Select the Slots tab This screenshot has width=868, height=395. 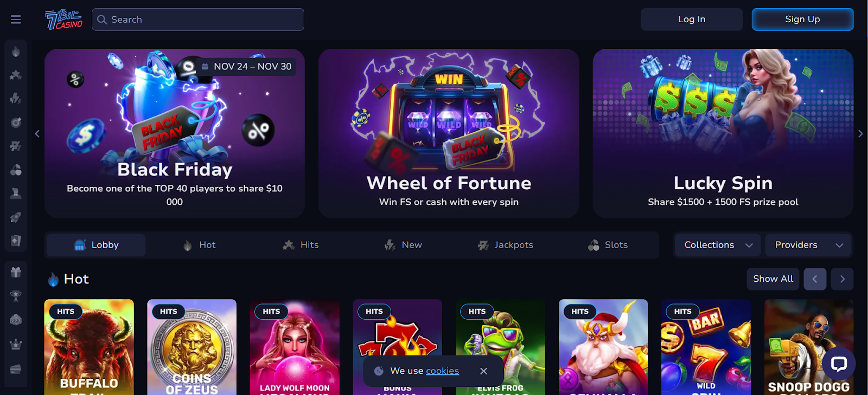(608, 245)
